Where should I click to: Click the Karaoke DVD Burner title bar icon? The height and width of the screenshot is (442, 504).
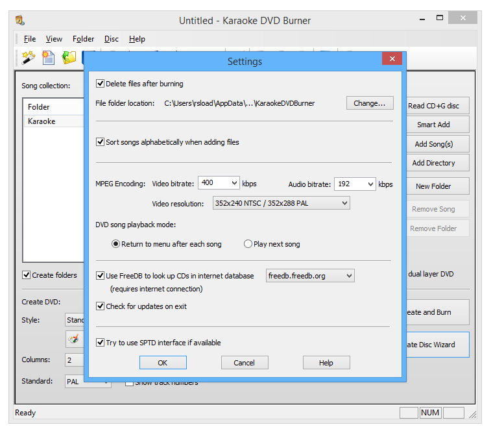point(20,20)
